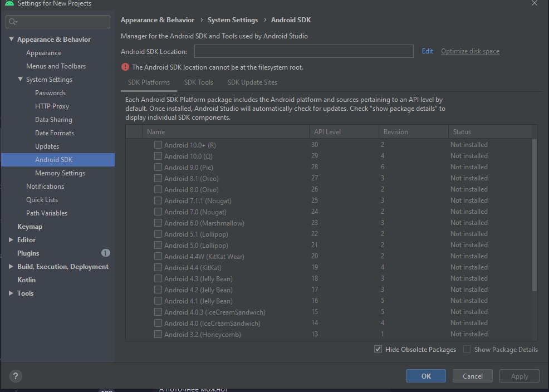Open Quick Lists settings

(x=42, y=199)
